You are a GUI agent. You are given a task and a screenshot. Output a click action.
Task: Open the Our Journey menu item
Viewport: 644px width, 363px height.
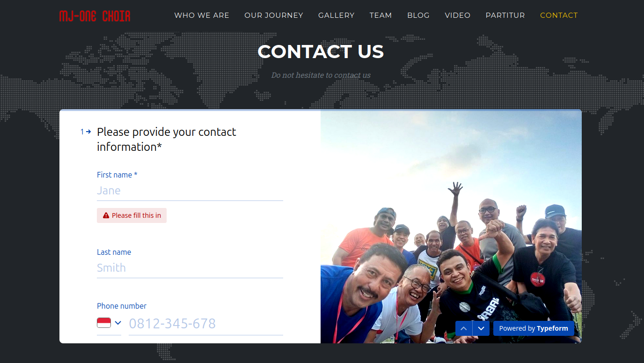pos(274,15)
